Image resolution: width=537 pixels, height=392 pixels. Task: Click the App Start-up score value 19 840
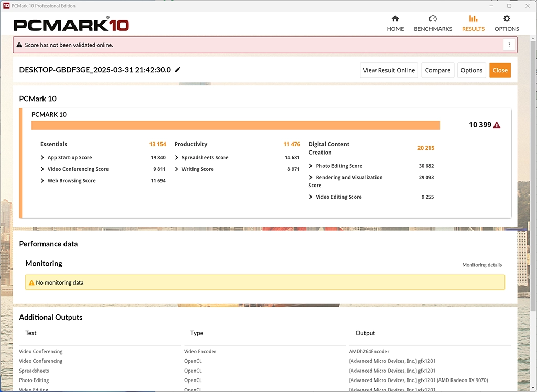158,158
